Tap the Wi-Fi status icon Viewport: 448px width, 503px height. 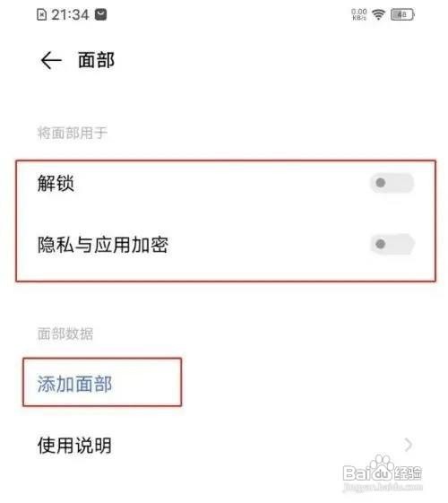coord(378,14)
